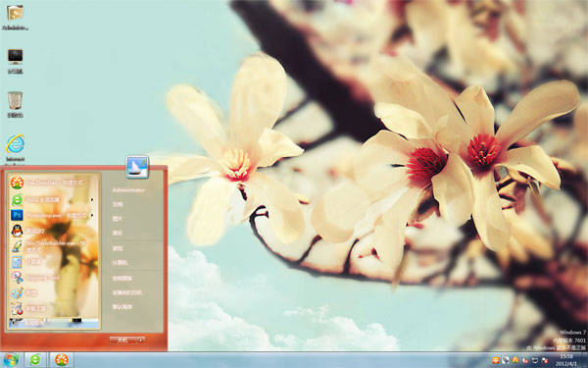Screen dimensions: 588x368
Task: Open the taskbar clock showing 2012/4/1
Action: pos(566,360)
